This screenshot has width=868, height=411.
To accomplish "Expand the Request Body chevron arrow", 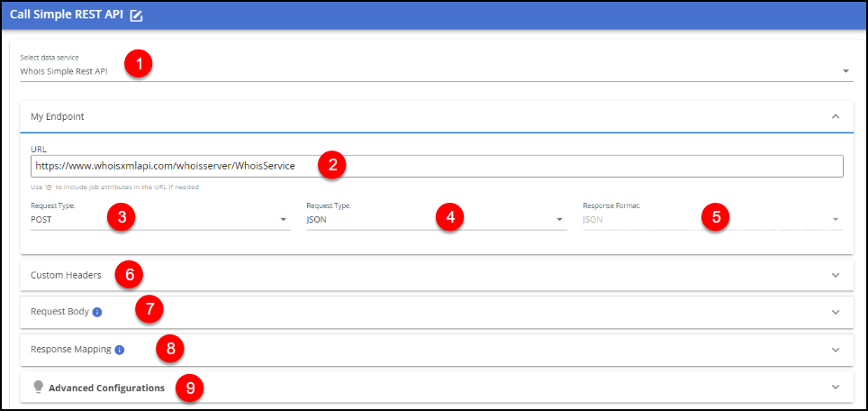I will pyautogui.click(x=835, y=312).
